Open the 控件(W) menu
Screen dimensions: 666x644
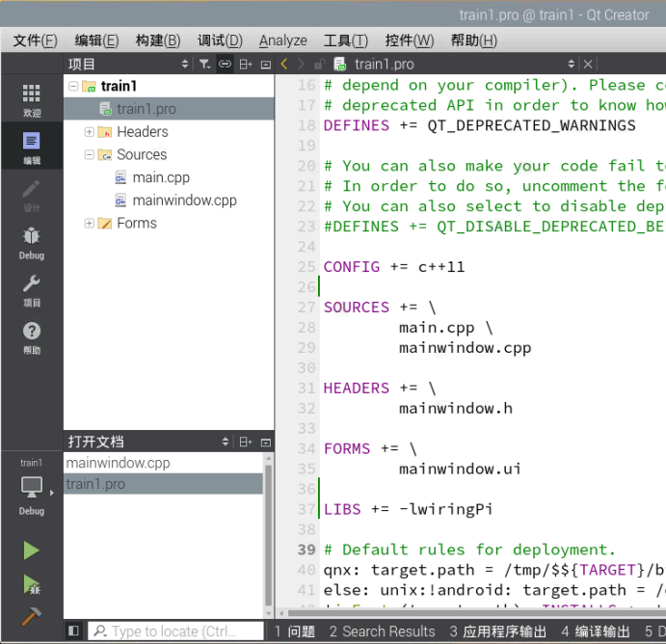pos(409,40)
